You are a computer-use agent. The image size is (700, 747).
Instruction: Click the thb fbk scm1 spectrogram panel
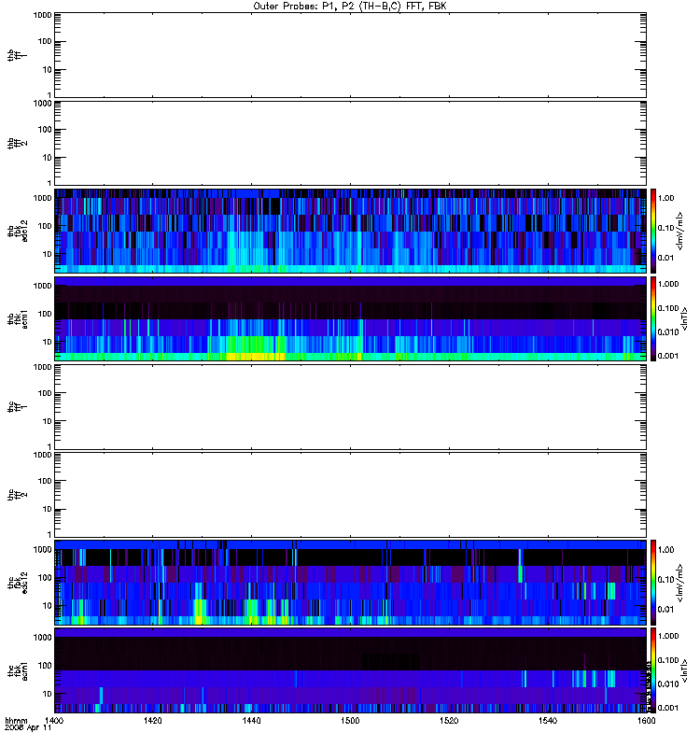pos(351,318)
